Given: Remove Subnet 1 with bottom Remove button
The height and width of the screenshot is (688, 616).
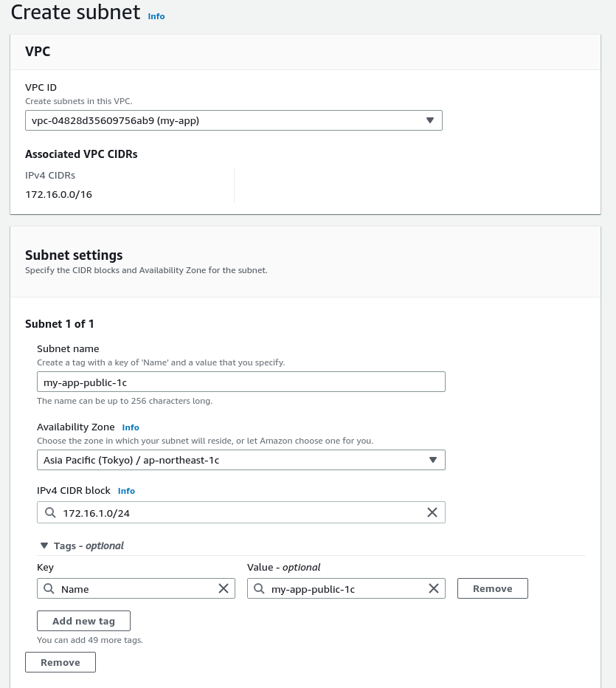Looking at the screenshot, I should [60, 662].
